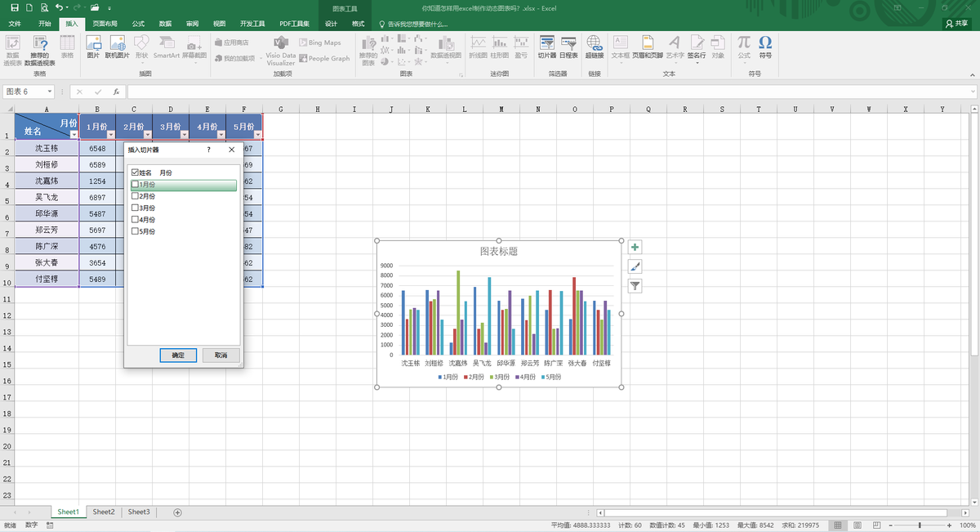Check the 2月份 checkbox in slicer dialog
The height and width of the screenshot is (532, 980).
pyautogui.click(x=136, y=196)
